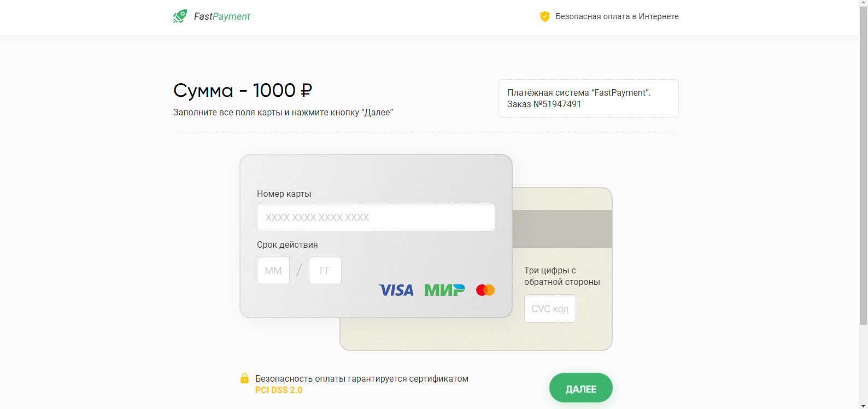The image size is (868, 409).
Task: Click the FastPayment rocket logo icon
Action: click(180, 16)
